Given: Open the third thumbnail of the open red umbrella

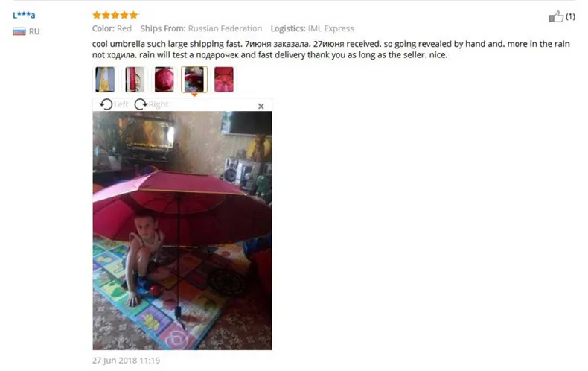Looking at the screenshot, I should coord(164,80).
